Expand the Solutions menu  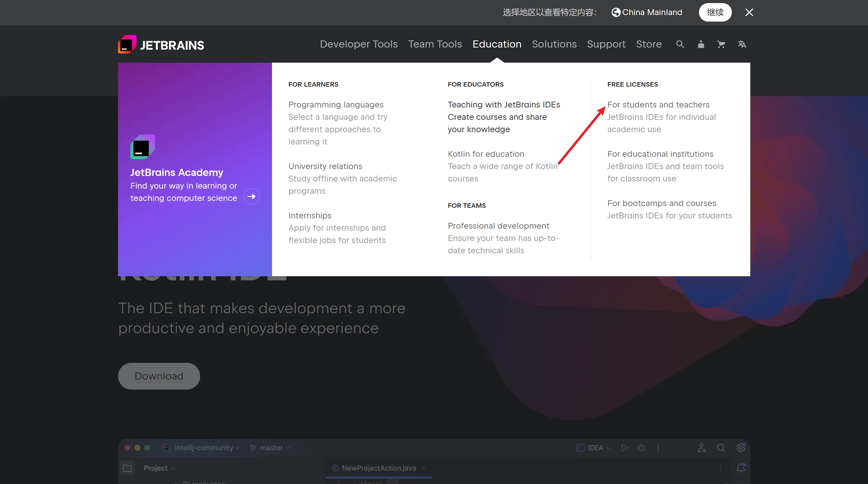tap(554, 44)
